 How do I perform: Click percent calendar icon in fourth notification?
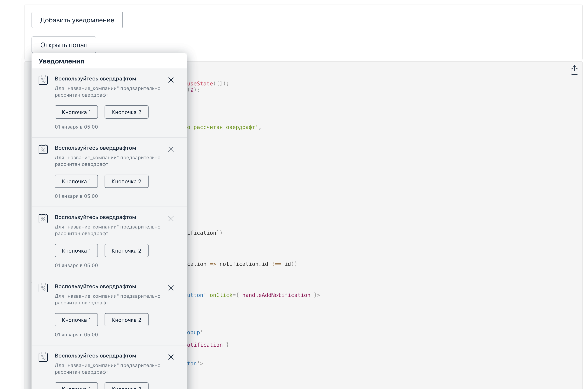pyautogui.click(x=43, y=288)
